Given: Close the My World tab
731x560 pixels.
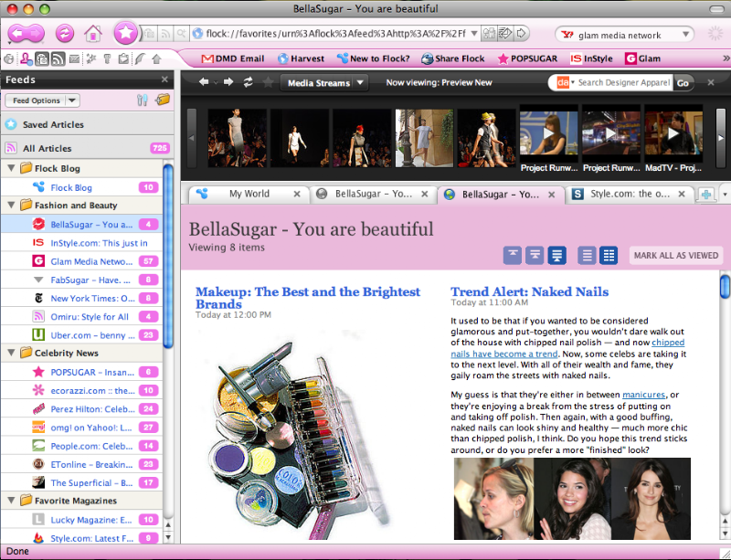Looking at the screenshot, I should click(296, 194).
